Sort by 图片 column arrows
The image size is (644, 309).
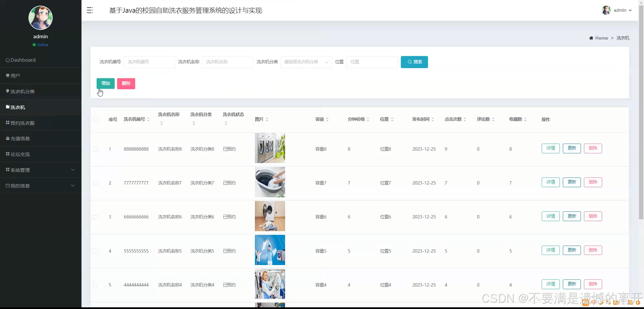pos(267,119)
